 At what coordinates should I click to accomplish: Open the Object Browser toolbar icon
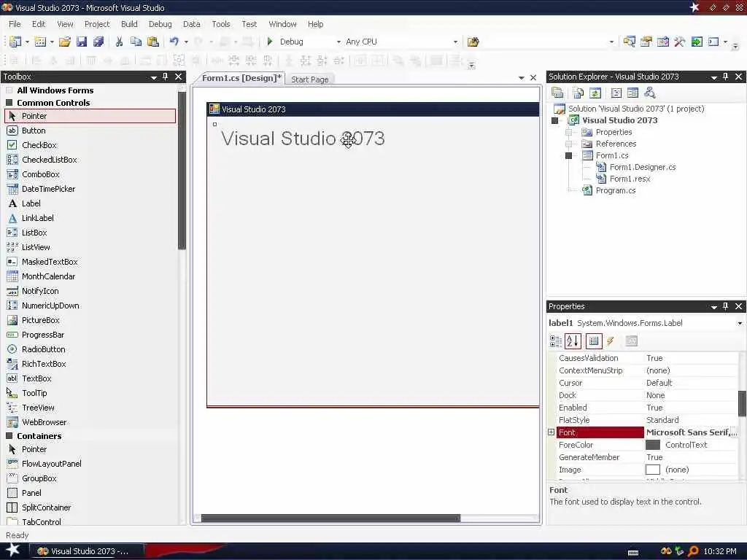point(662,42)
